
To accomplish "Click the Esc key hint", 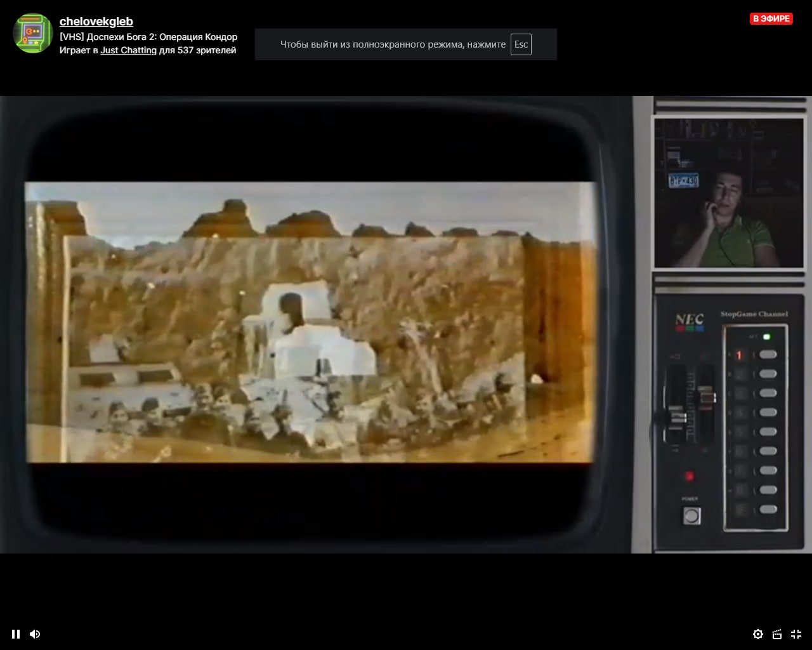I will pyautogui.click(x=521, y=44).
